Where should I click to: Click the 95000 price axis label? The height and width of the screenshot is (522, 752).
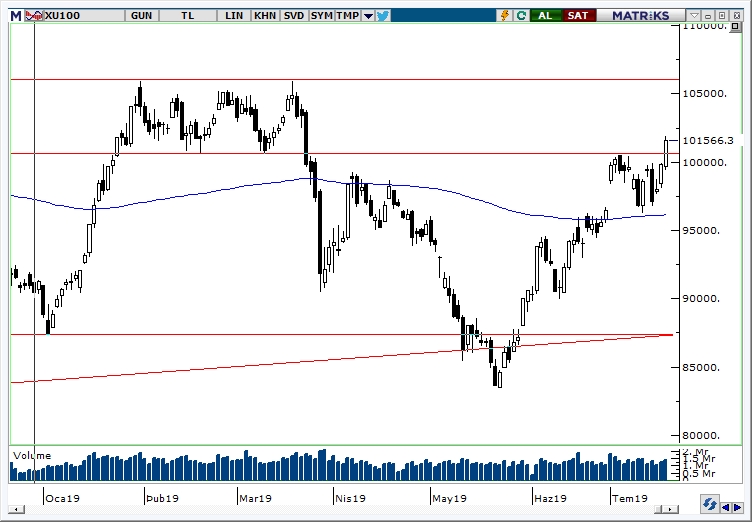(701, 230)
